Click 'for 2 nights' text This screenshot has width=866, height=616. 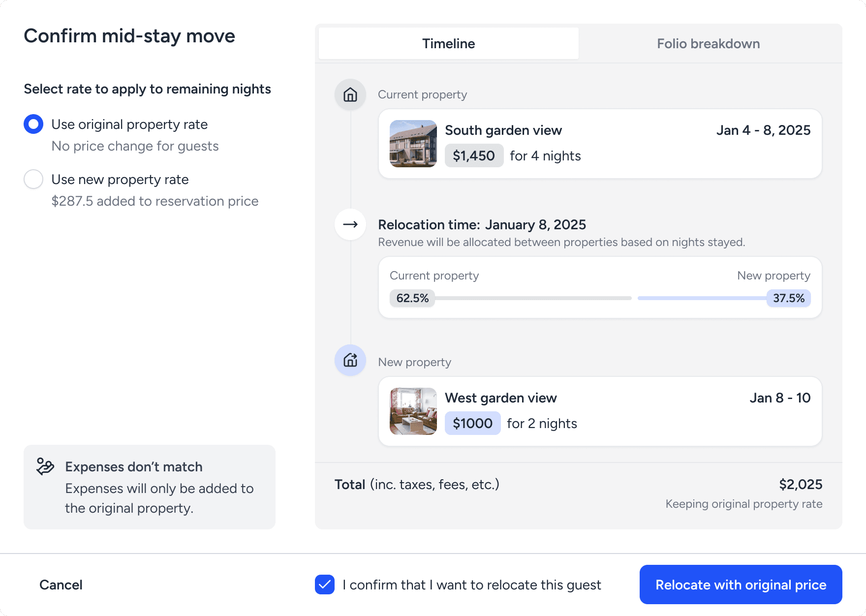click(x=542, y=424)
